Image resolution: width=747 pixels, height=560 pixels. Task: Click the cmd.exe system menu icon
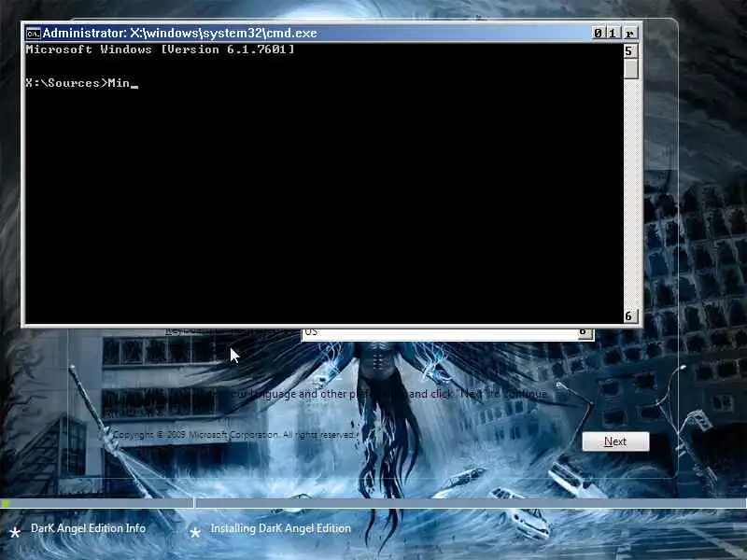pos(34,34)
